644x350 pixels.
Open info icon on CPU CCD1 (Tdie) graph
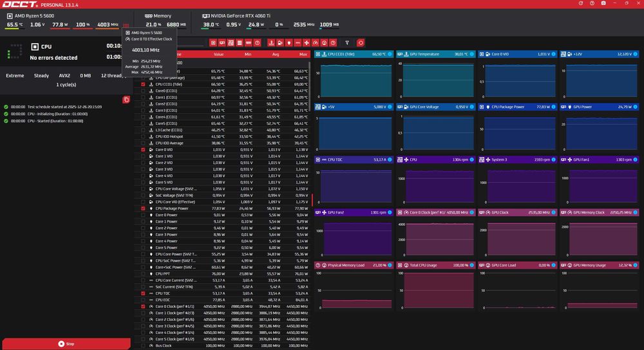[x=390, y=54]
